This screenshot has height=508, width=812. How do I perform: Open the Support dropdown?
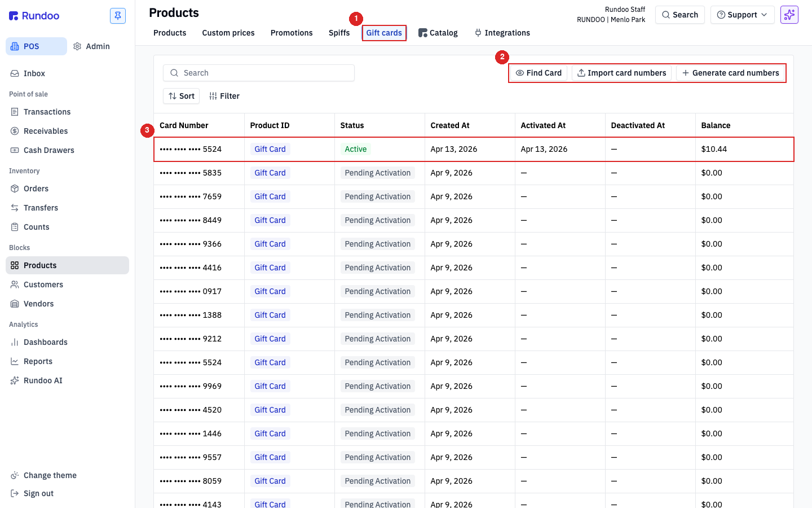click(742, 15)
